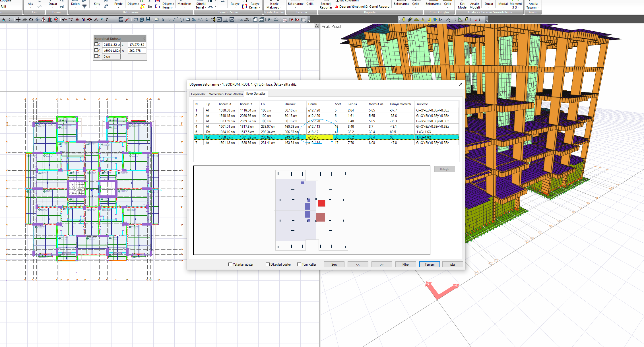Click the viewport maximize icon near Analiz Modeli
This screenshot has width=644, height=347.
tap(317, 26)
